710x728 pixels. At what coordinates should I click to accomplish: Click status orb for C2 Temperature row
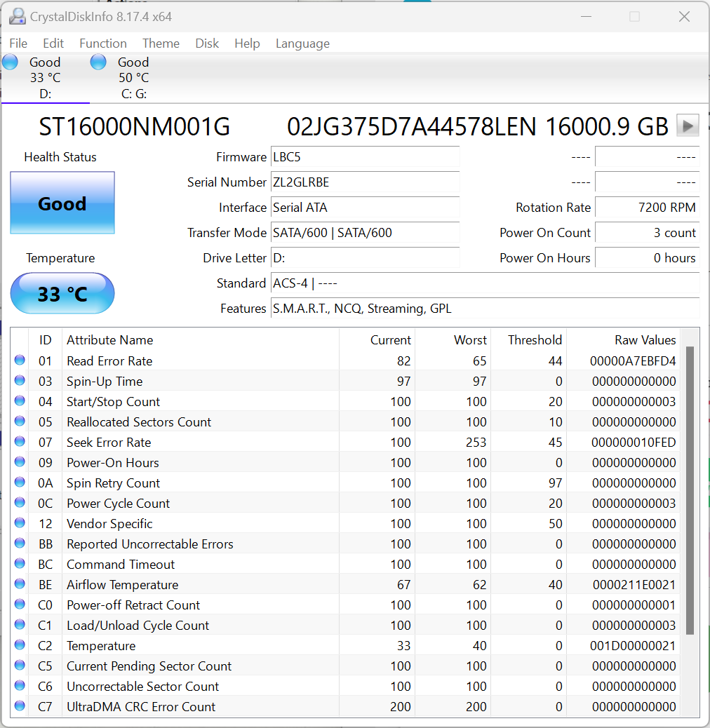(20, 645)
